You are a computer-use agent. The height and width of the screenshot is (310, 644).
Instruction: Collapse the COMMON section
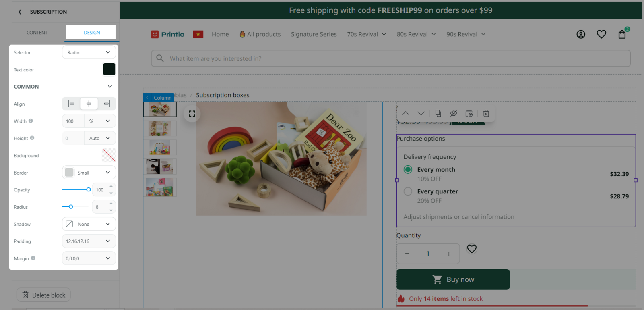(x=109, y=87)
